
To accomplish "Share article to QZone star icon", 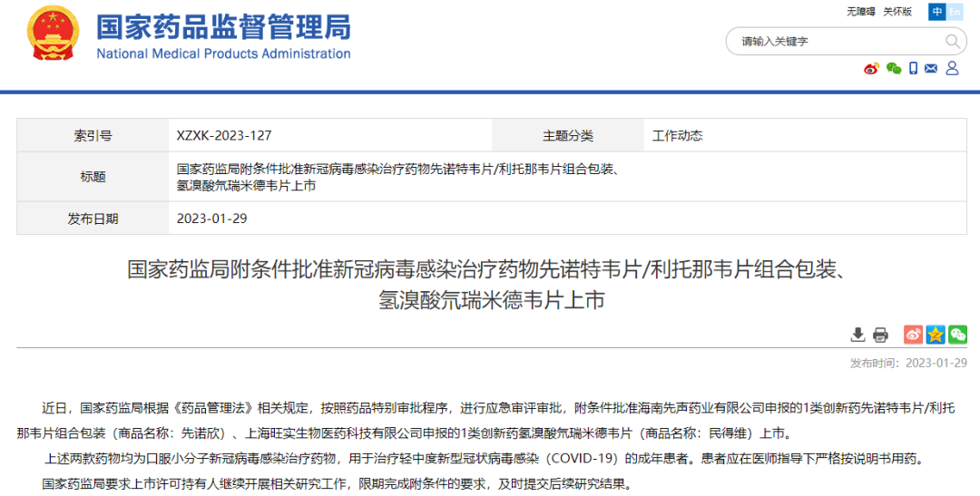I will click(936, 335).
